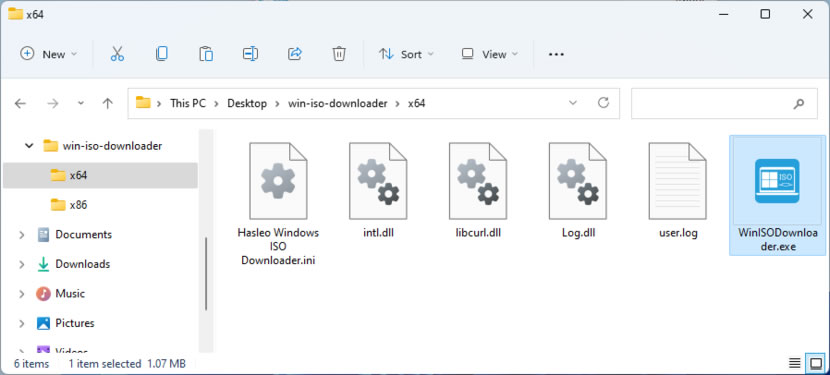Click the search magnifier icon
The width and height of the screenshot is (830, 375).
(x=798, y=103)
